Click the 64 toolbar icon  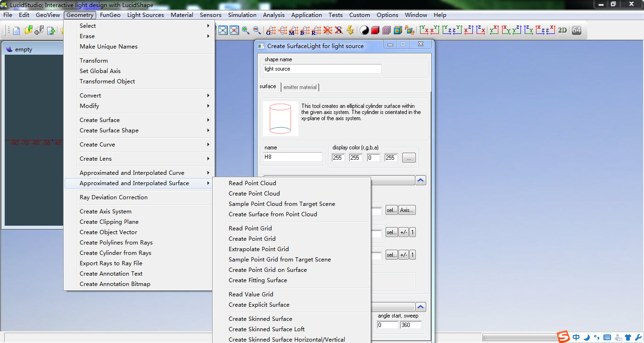(576, 30)
